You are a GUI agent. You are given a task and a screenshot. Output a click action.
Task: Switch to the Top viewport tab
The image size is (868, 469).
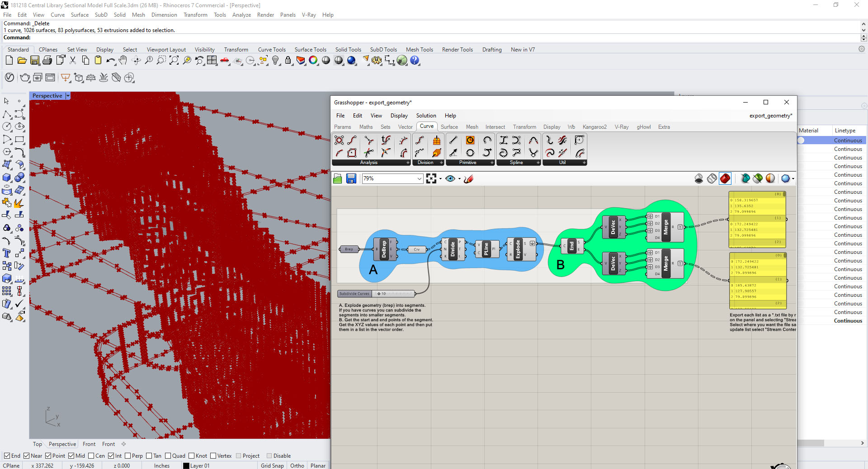38,444
